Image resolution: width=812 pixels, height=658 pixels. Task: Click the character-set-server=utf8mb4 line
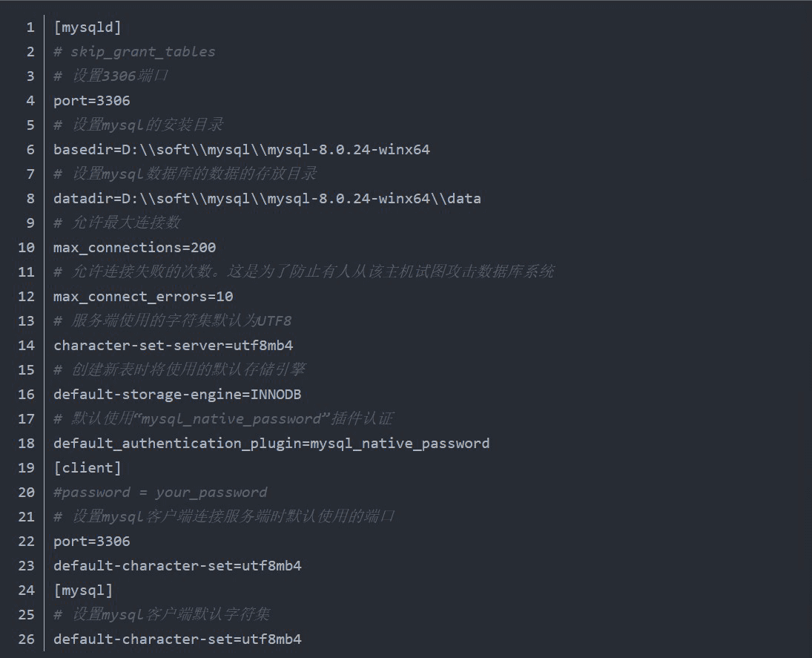click(177, 346)
